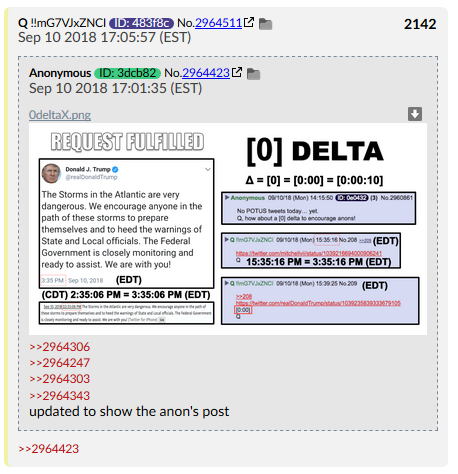Click Trump's profile avatar in tweet
The height and width of the screenshot is (474, 458).
pyautogui.click(x=51, y=173)
